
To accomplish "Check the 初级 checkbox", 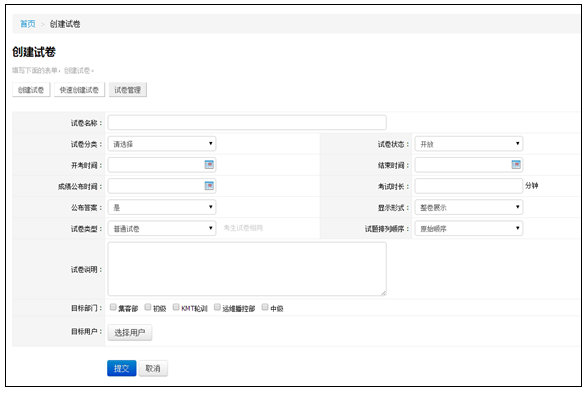I will (x=148, y=307).
